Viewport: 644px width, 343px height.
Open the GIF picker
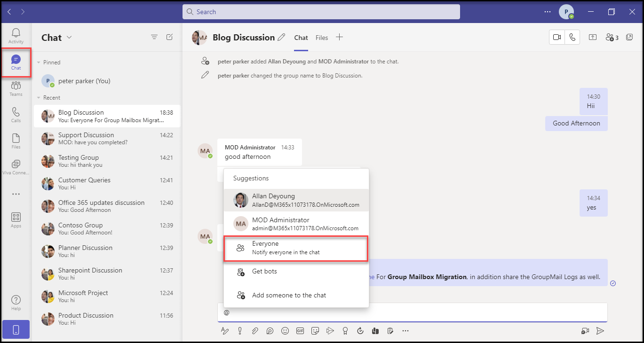pos(300,331)
